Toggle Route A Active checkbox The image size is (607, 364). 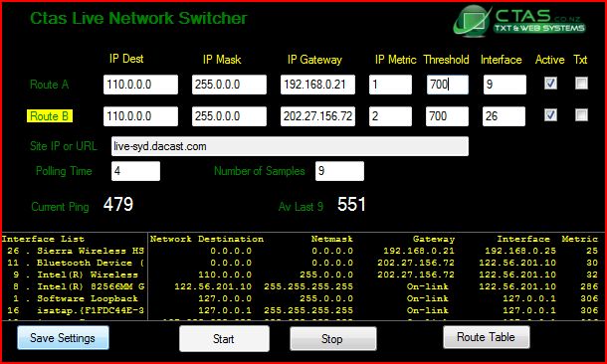[x=550, y=84]
